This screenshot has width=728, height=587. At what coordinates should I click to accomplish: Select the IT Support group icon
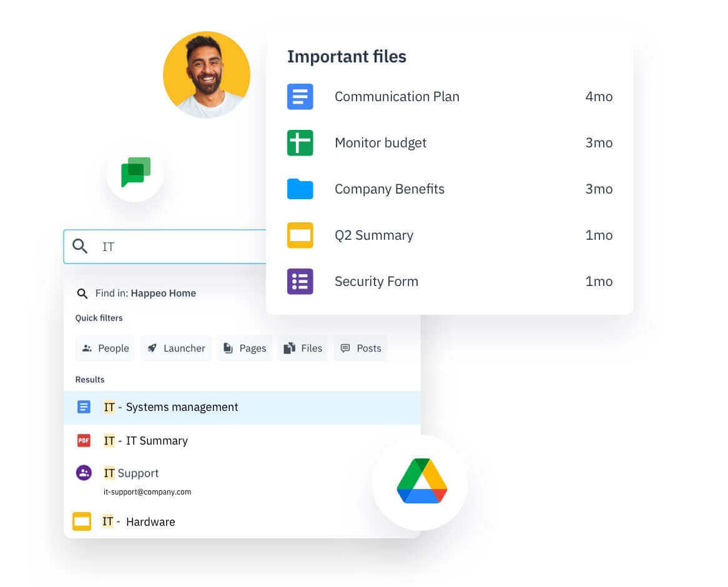(x=84, y=473)
